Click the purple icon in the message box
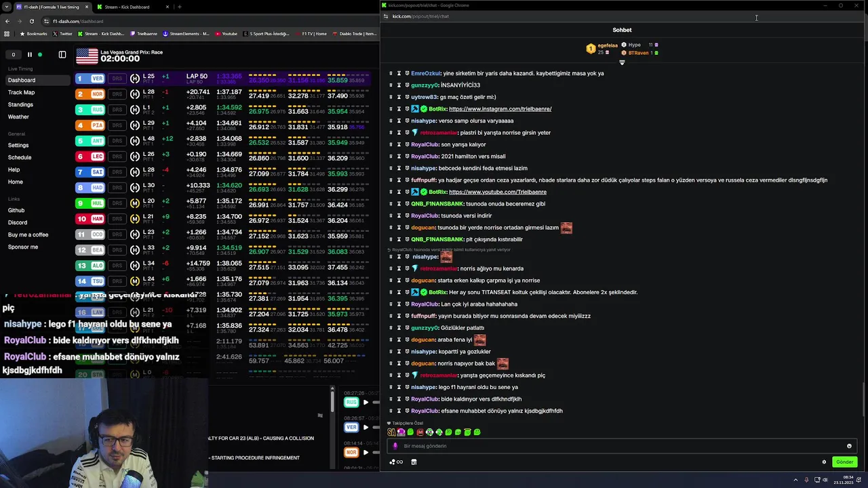 395,446
